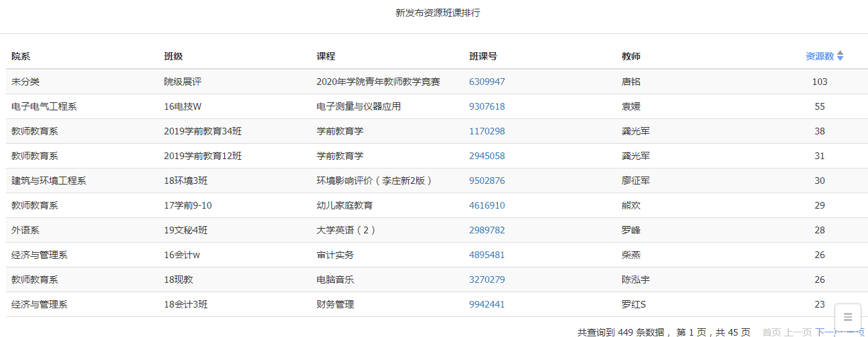Open class-course number 2945058
Viewport: 868px width, 337px height.
pyautogui.click(x=487, y=156)
